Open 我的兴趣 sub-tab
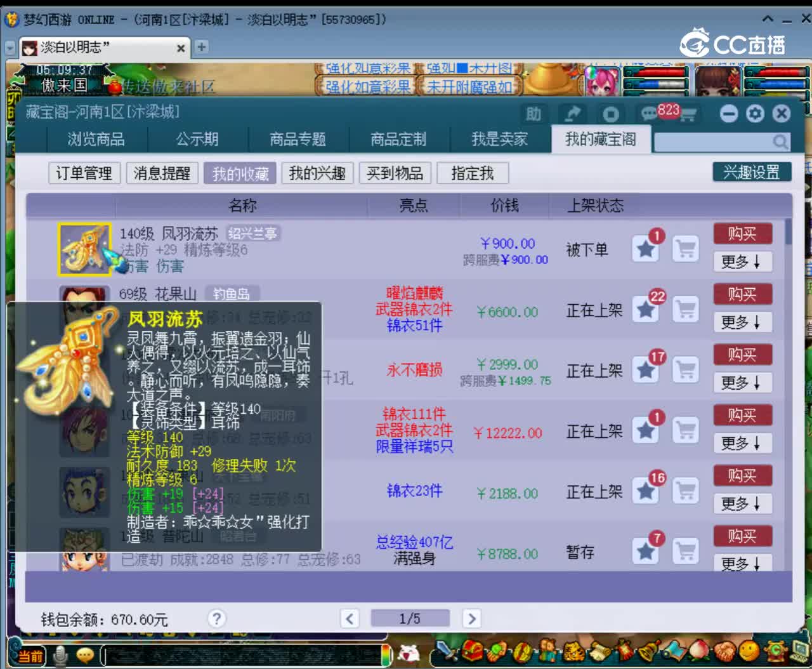 [317, 173]
